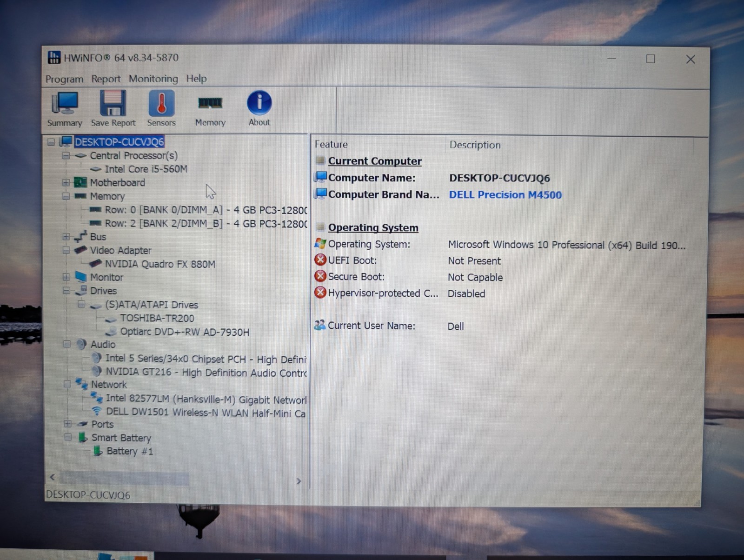
Task: Click the Monitor tree node icon
Action: click(x=81, y=277)
